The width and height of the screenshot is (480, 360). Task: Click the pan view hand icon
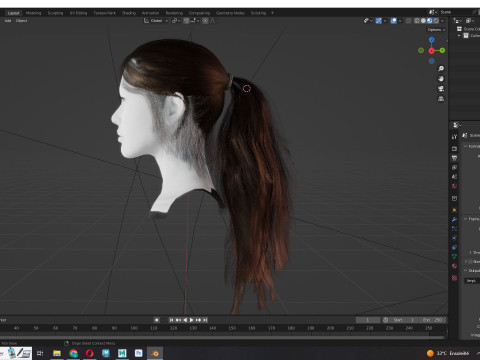441,79
